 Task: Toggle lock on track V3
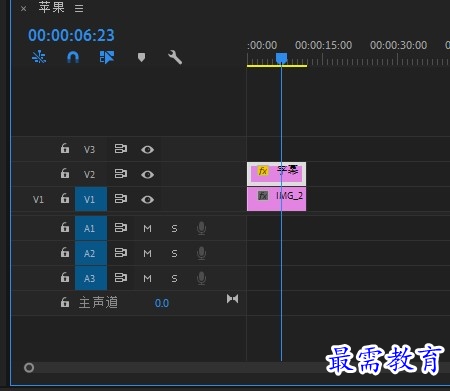65,148
